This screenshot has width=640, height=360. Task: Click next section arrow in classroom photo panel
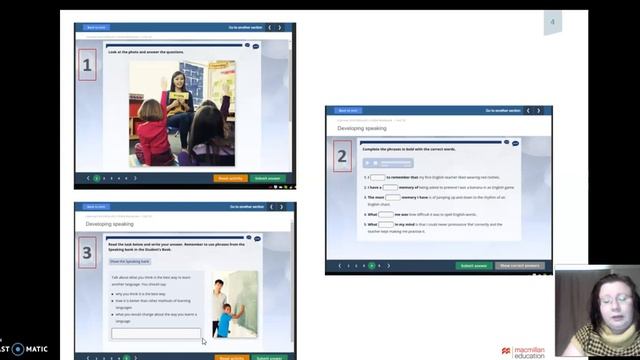tap(280, 27)
